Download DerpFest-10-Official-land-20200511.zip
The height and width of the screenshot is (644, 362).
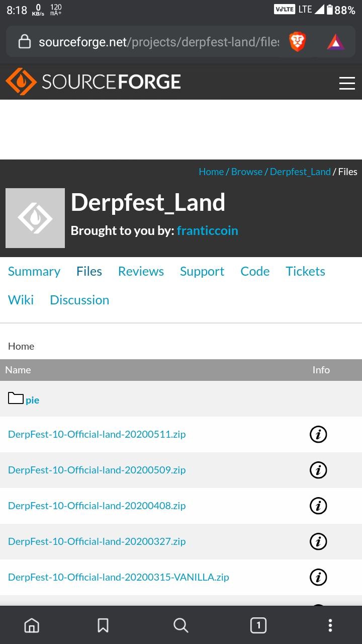97,434
